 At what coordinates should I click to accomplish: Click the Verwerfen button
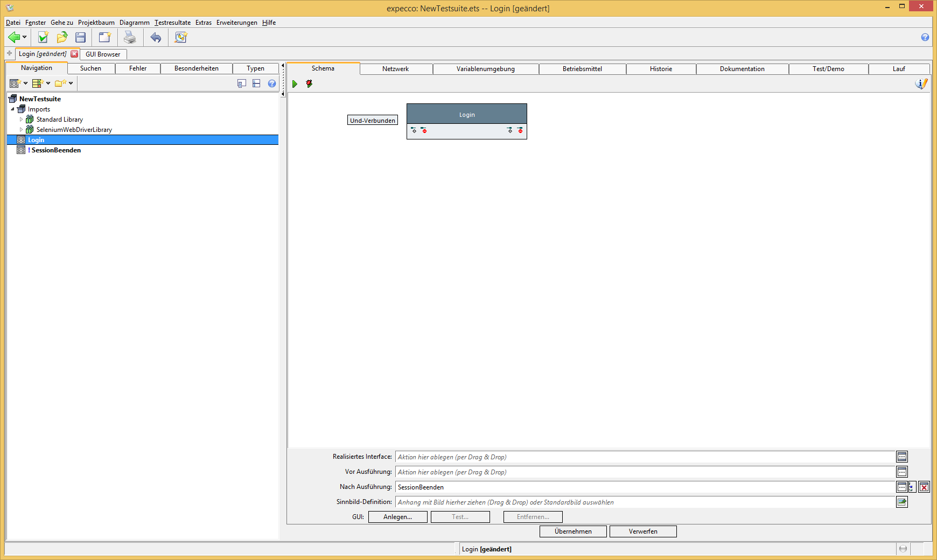click(x=643, y=531)
